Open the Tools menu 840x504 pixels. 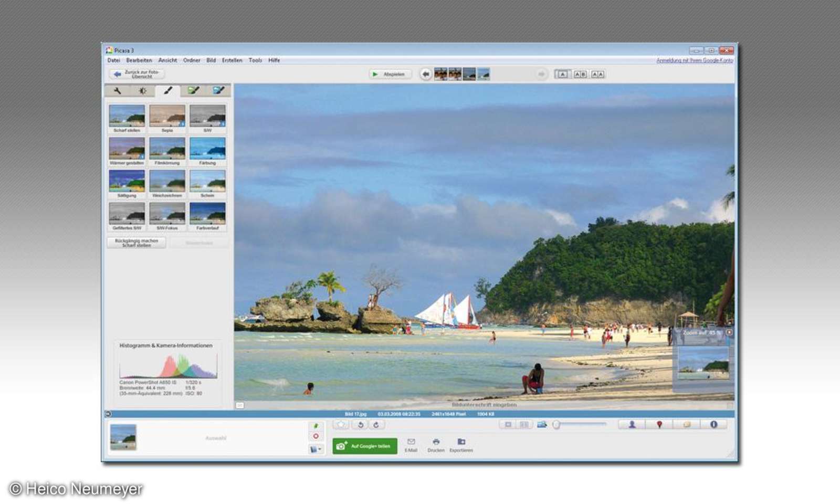point(256,60)
